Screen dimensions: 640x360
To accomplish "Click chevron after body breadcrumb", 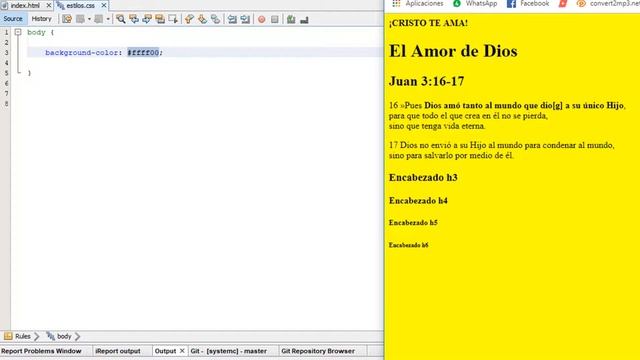I will point(78,336).
